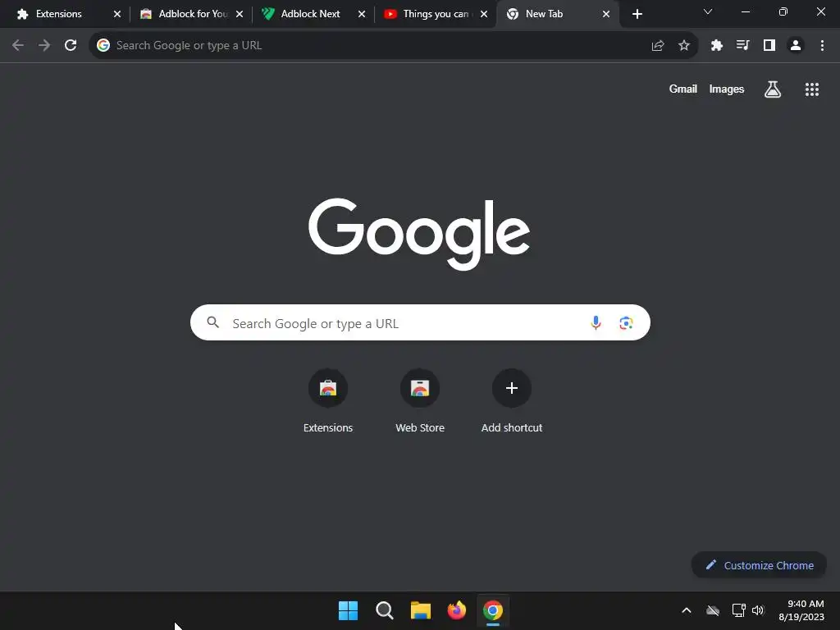
Task: Open the media controls icon in toolbar
Action: point(742,46)
